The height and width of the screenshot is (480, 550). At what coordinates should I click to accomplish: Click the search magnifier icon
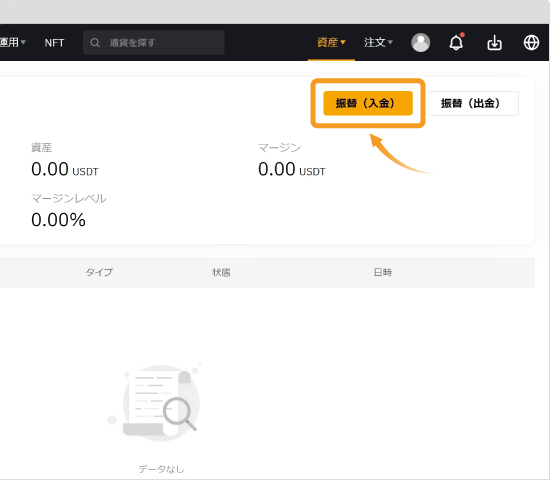(x=95, y=43)
